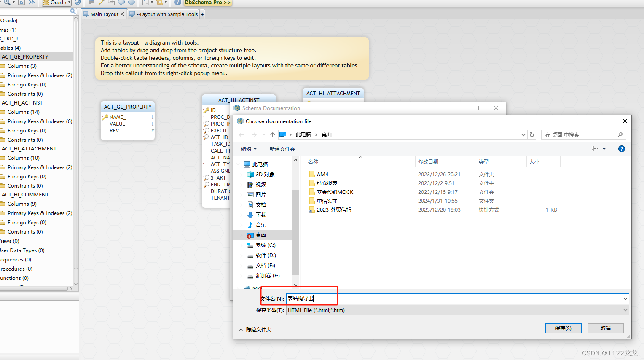Click the search icon in desktop search box
This screenshot has height=360, width=644.
(x=620, y=135)
